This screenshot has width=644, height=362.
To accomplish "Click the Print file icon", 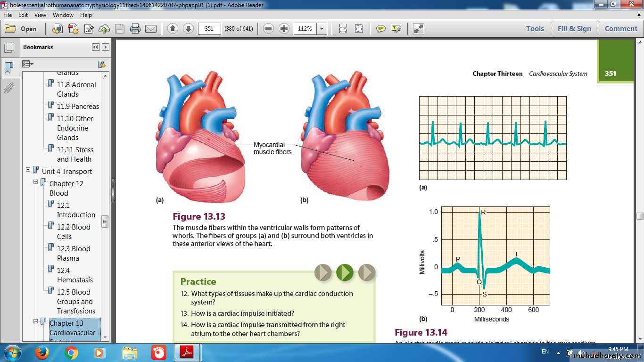I will 135,29.
